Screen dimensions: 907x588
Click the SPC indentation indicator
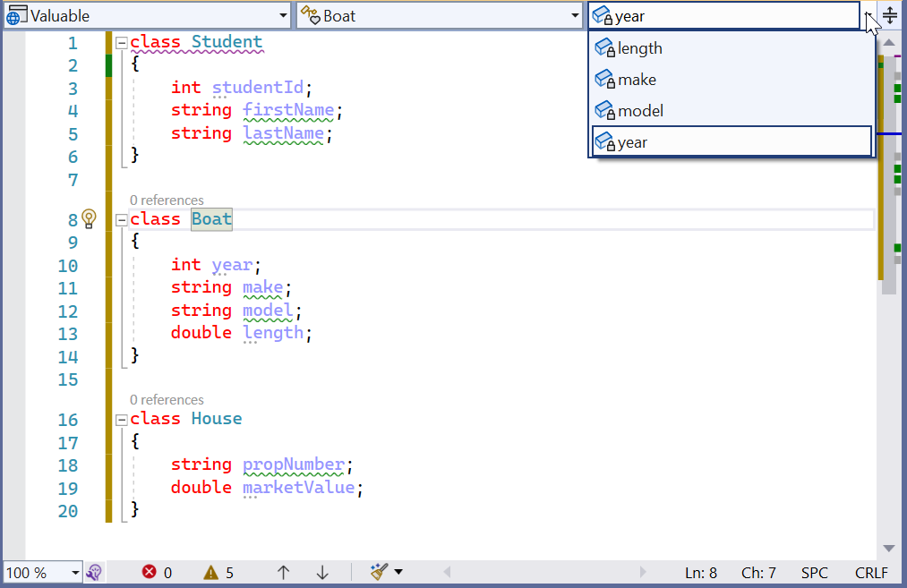[815, 573]
